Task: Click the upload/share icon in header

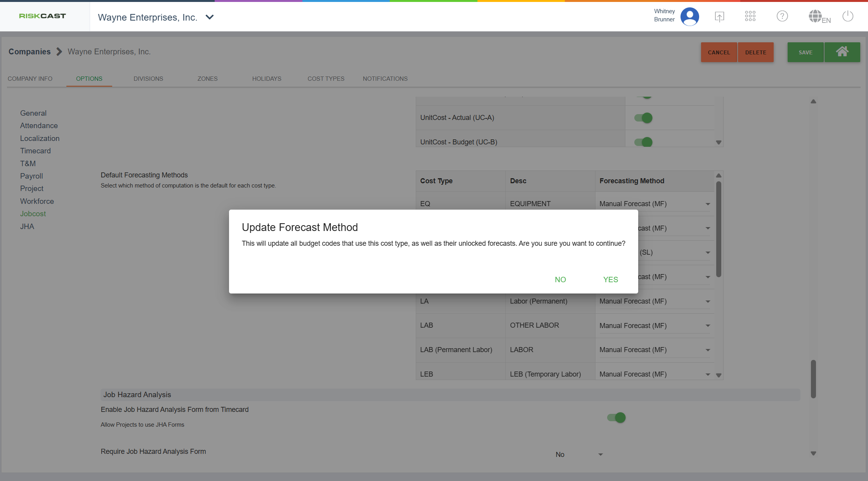Action: point(719,16)
